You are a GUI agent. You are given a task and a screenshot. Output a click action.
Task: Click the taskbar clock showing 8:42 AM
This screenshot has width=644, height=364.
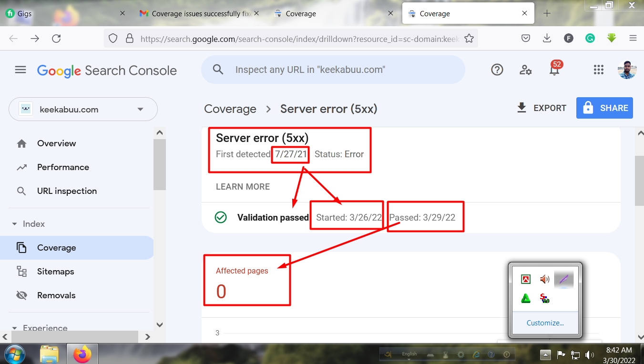click(x=619, y=355)
